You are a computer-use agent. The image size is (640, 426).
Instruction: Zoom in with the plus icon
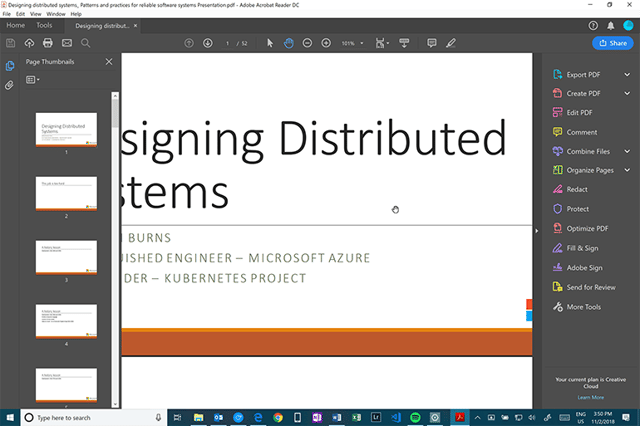point(326,43)
